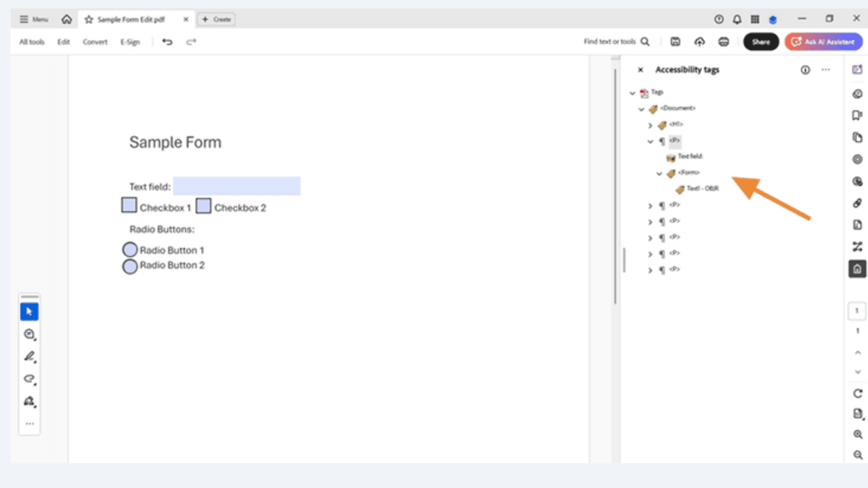Screen dimensions: 868x488
Task: Expand the H1 tag in the tree
Action: (x=650, y=124)
